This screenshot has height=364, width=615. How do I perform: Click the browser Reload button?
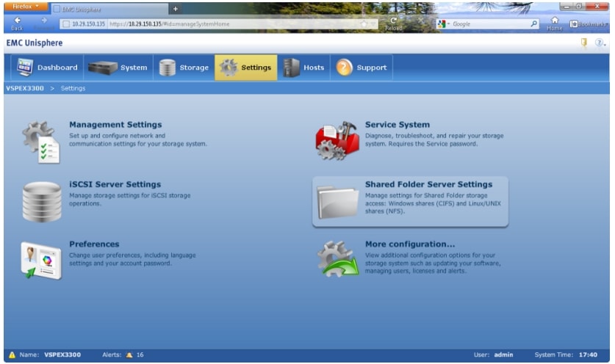[393, 23]
